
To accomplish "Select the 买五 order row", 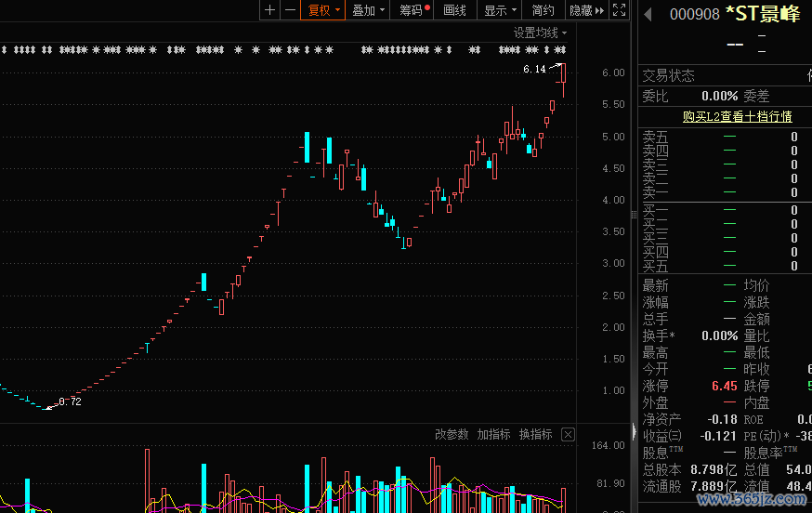I will click(x=725, y=266).
